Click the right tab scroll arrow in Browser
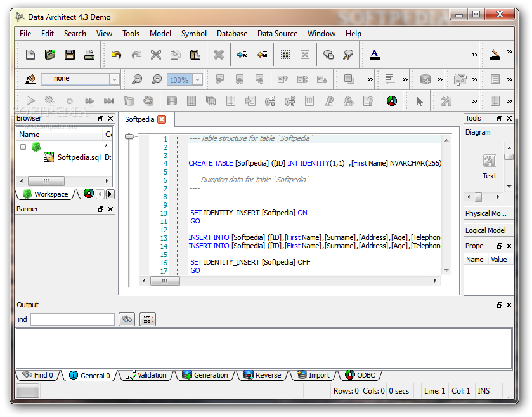The width and height of the screenshot is (532, 417). pyautogui.click(x=110, y=194)
